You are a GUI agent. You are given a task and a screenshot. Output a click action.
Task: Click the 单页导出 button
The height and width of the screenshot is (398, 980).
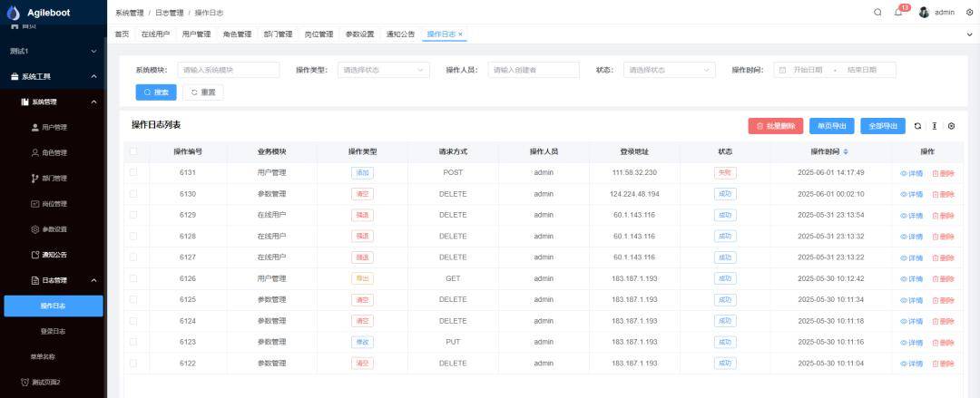click(832, 126)
